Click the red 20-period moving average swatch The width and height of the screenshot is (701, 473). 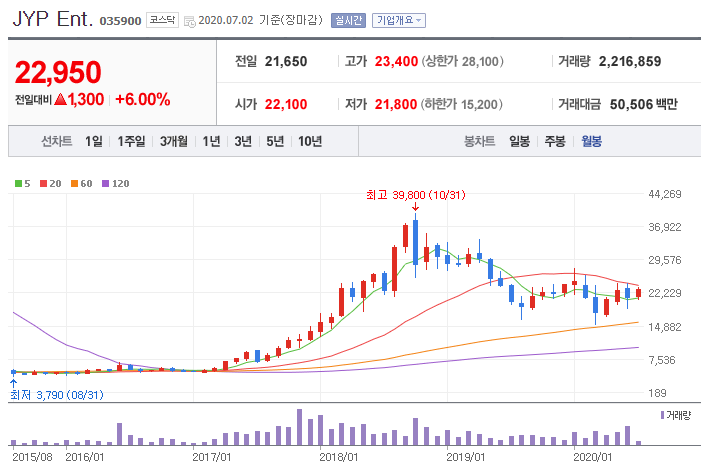43,183
